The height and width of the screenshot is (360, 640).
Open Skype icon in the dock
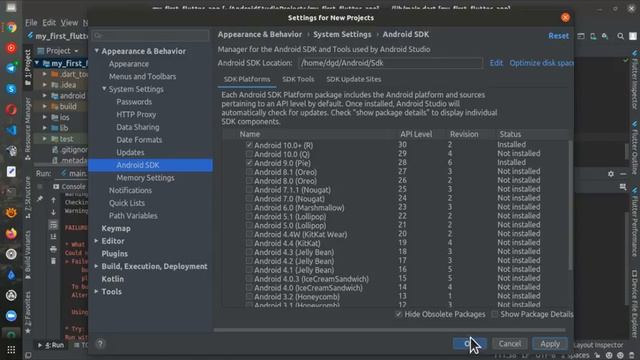(x=11, y=89)
